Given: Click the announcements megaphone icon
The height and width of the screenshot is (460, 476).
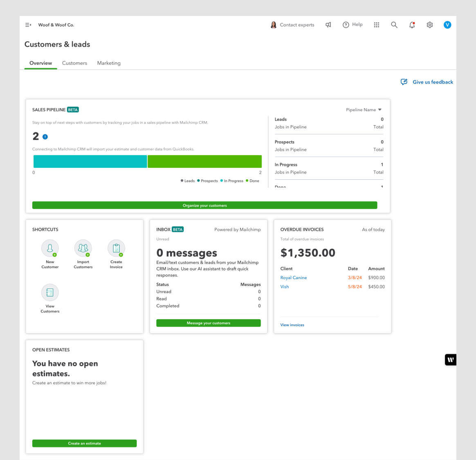Looking at the screenshot, I should [328, 25].
